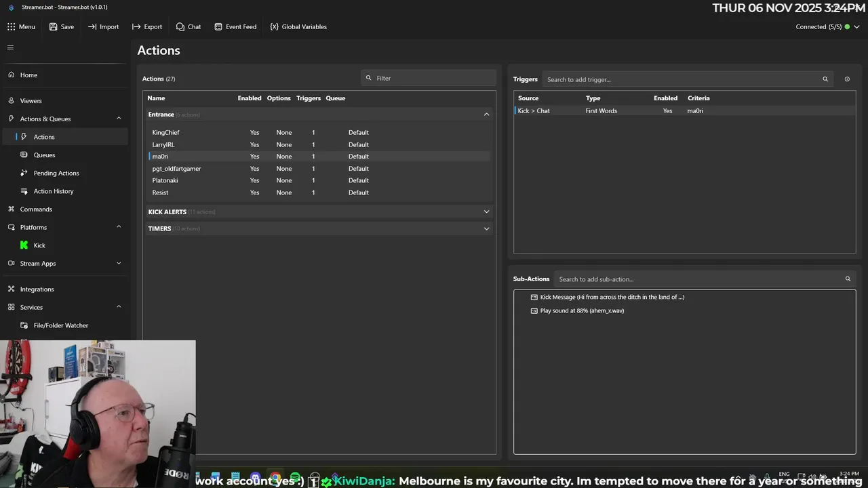Open Queues sidebar item
The width and height of the screenshot is (868, 488).
[44, 155]
